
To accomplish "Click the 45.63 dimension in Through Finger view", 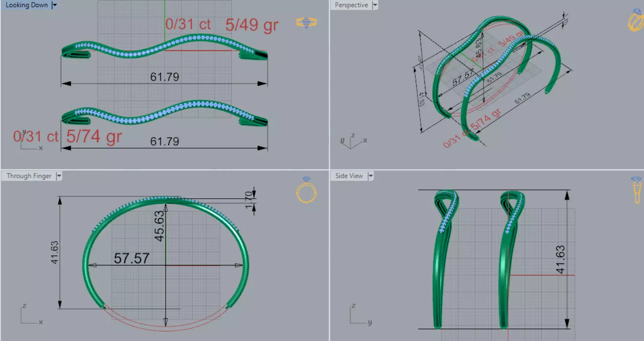I will [x=159, y=226].
